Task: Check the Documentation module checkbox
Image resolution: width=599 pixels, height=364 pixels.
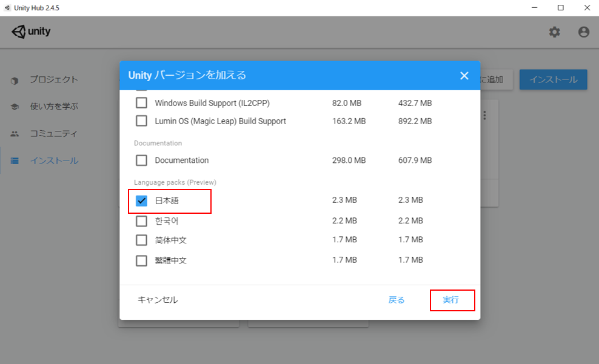Action: (x=141, y=160)
